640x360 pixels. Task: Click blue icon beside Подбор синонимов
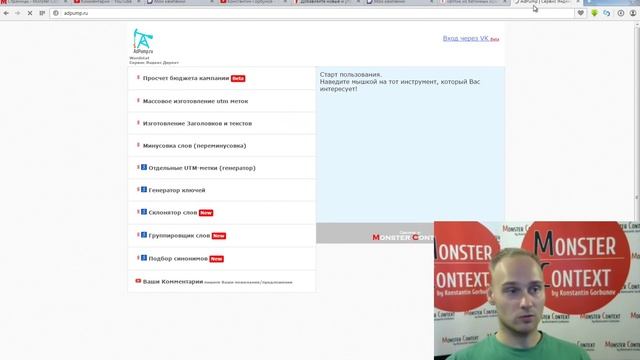coord(144,258)
